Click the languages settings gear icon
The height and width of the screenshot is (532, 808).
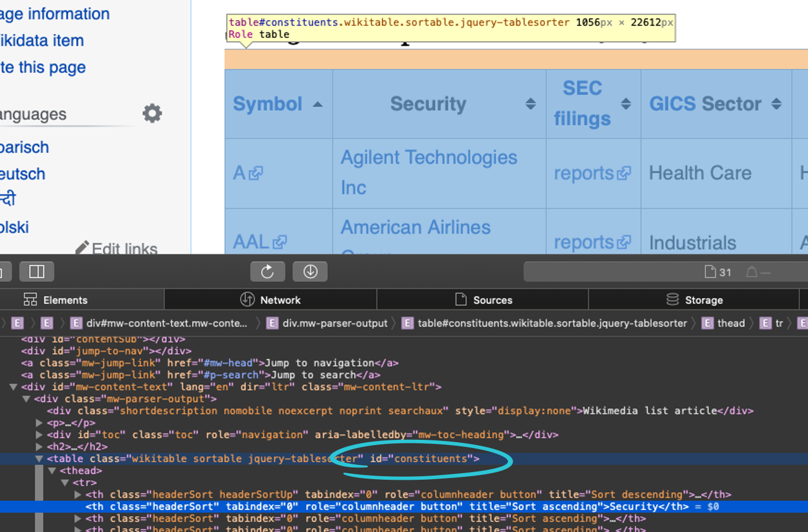pos(152,113)
